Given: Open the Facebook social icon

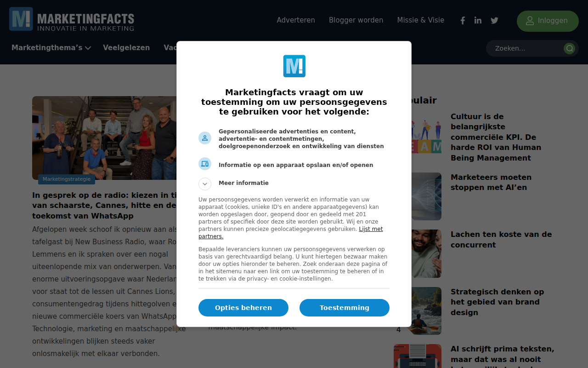Looking at the screenshot, I should click(x=463, y=20).
